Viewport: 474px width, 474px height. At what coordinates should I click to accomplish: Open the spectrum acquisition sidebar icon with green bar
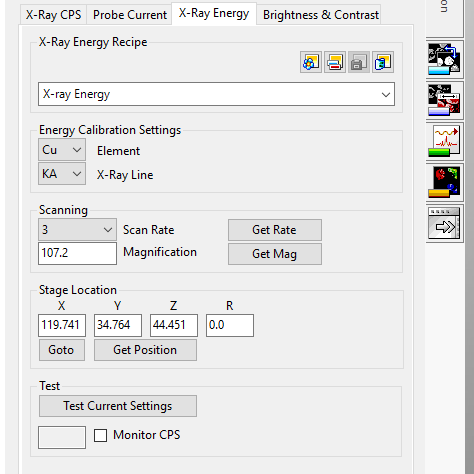coord(444,141)
